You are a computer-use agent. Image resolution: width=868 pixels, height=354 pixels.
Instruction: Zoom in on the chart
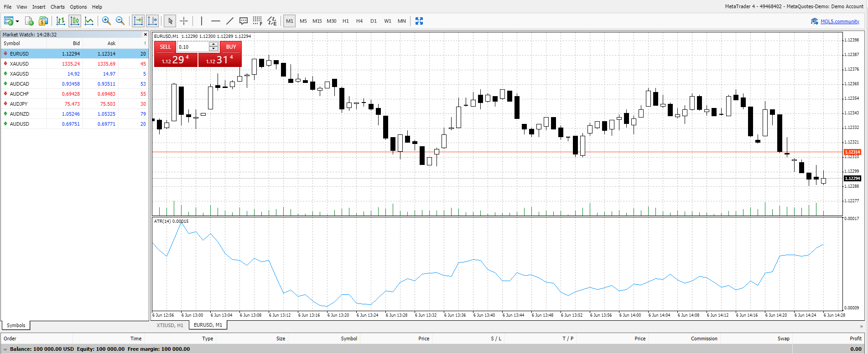pos(106,21)
